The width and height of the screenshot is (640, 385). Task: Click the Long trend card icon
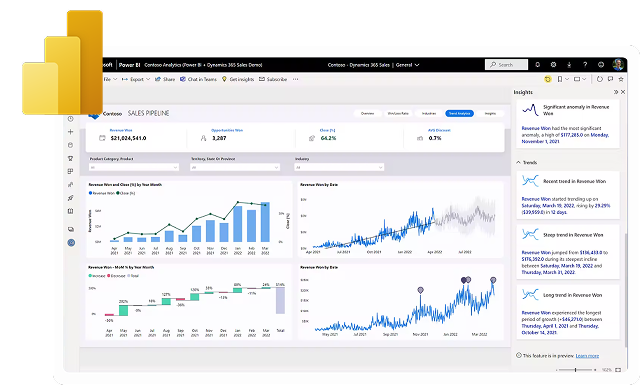[x=530, y=294]
